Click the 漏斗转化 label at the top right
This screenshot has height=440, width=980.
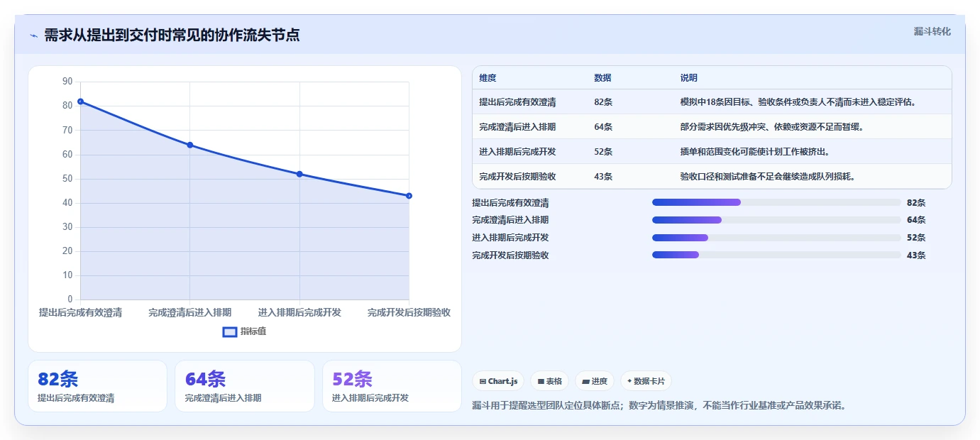click(932, 31)
